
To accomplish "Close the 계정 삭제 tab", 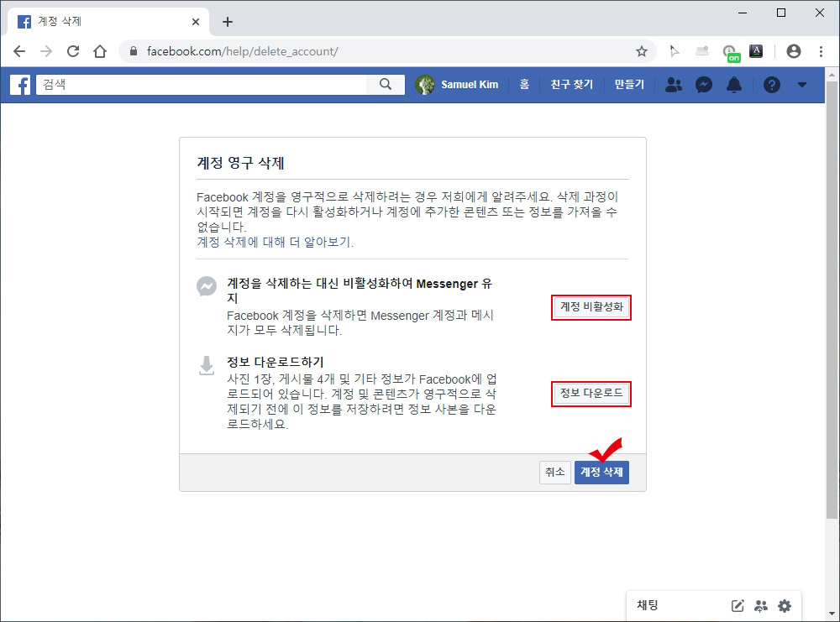I will pyautogui.click(x=196, y=22).
